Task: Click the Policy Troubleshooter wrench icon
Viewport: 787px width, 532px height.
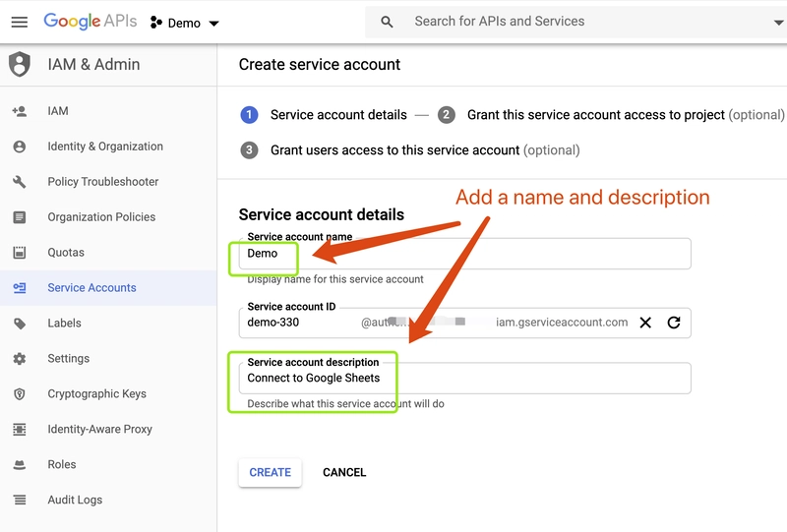Action: 19,182
